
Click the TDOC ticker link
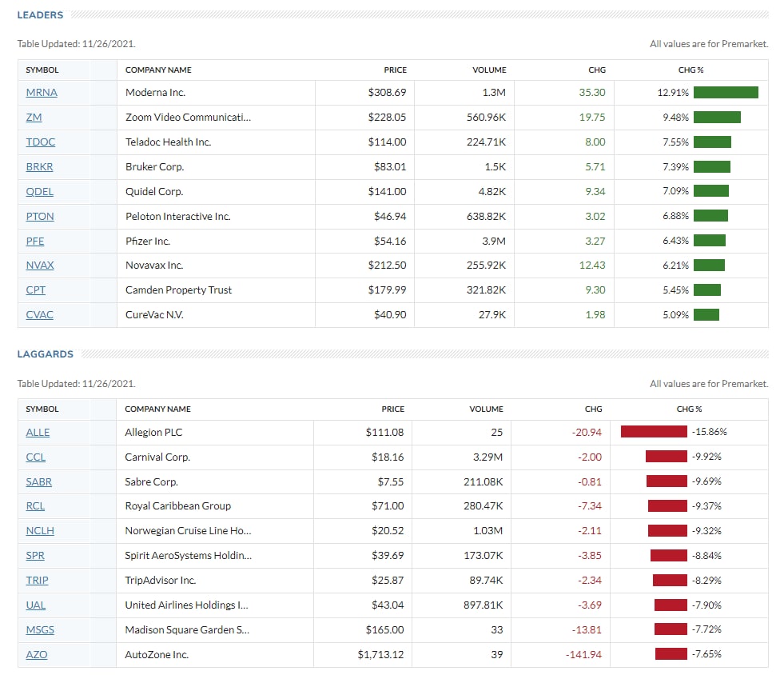pos(41,142)
